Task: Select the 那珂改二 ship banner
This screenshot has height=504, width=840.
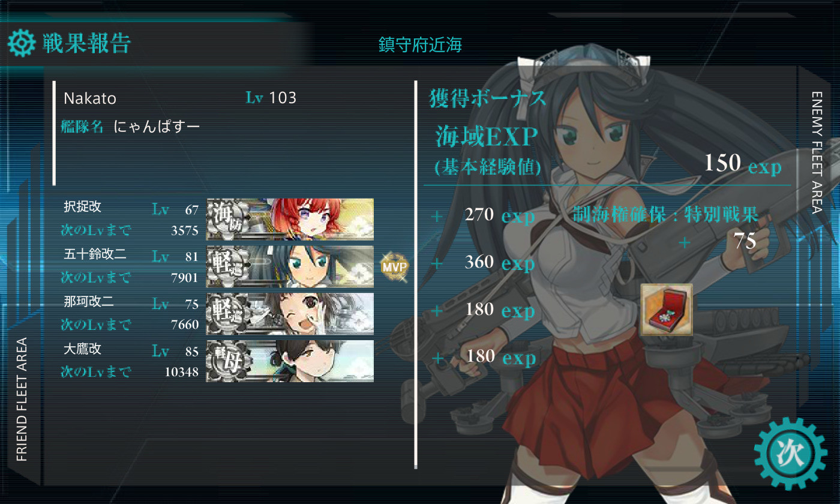Action: click(290, 314)
